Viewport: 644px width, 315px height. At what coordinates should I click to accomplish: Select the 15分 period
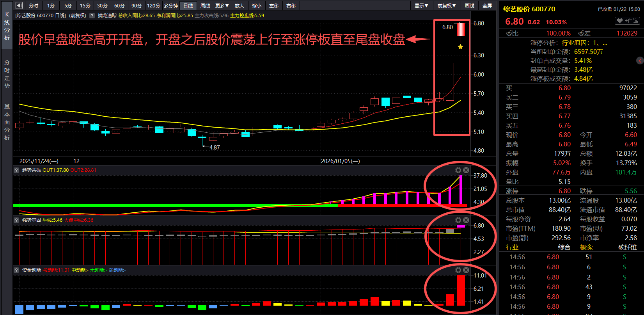(85, 5)
